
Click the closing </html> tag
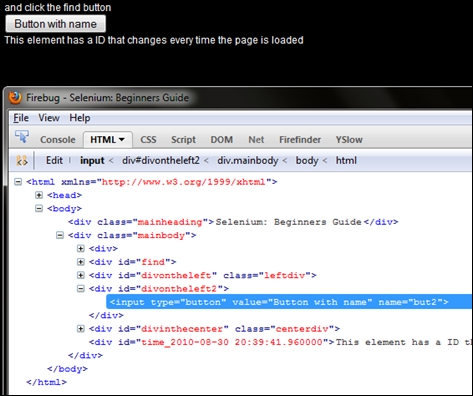point(46,382)
